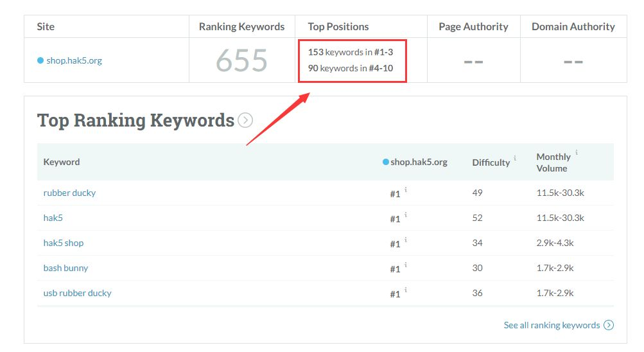Click the Difficulty column header
Screen dimensions: 644x352
tap(491, 163)
